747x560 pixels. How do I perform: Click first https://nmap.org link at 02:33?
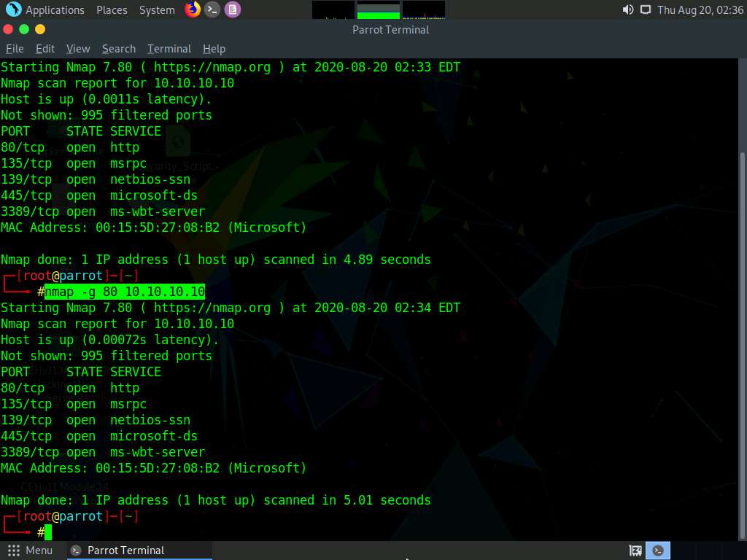pos(212,67)
